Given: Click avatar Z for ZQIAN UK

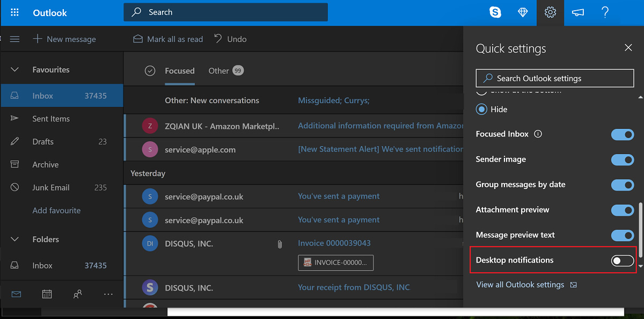Looking at the screenshot, I should pyautogui.click(x=150, y=126).
